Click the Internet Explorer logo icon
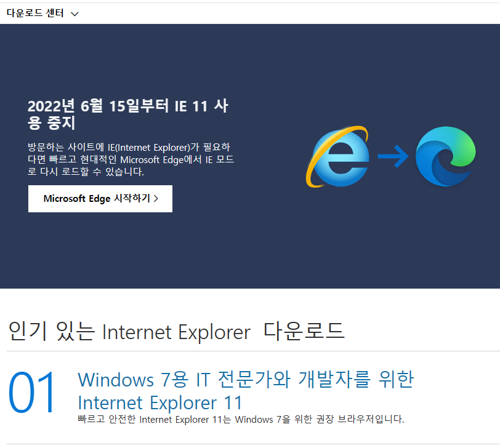The image size is (500, 448). point(338,156)
